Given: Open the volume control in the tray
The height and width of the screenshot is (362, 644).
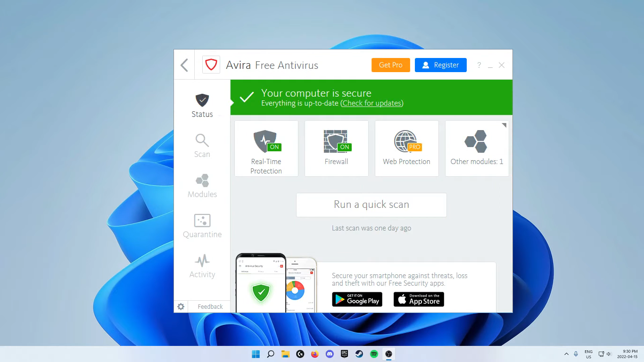Looking at the screenshot, I should [609, 354].
